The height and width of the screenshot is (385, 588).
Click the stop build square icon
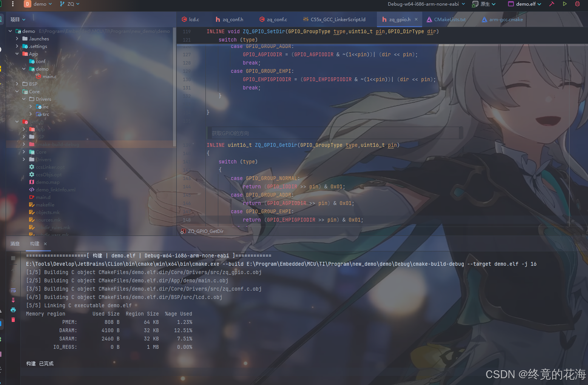tap(13, 258)
